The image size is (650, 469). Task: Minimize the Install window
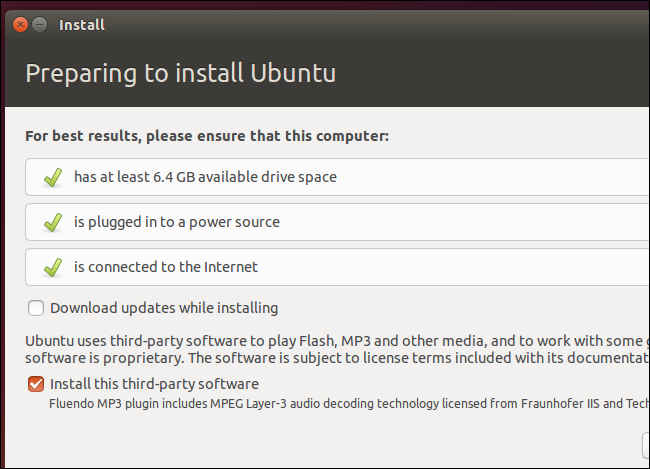tap(40, 23)
